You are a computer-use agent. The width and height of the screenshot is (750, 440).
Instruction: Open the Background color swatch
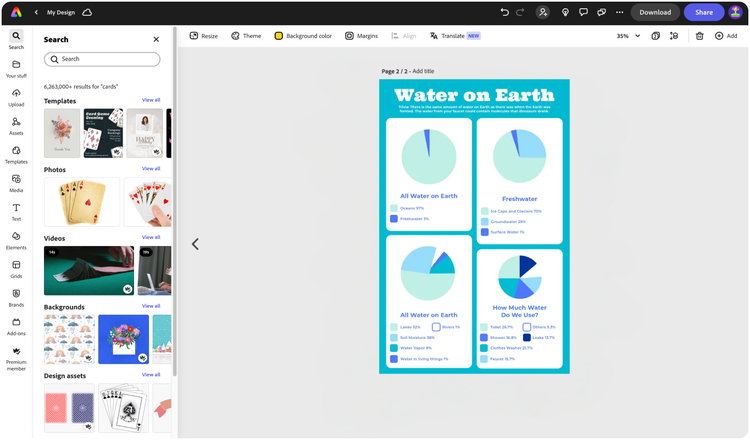point(278,36)
